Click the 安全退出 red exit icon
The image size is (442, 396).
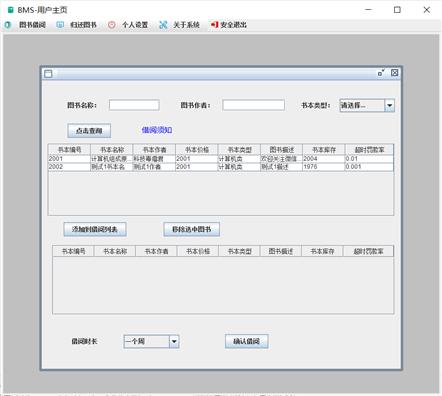pos(214,25)
